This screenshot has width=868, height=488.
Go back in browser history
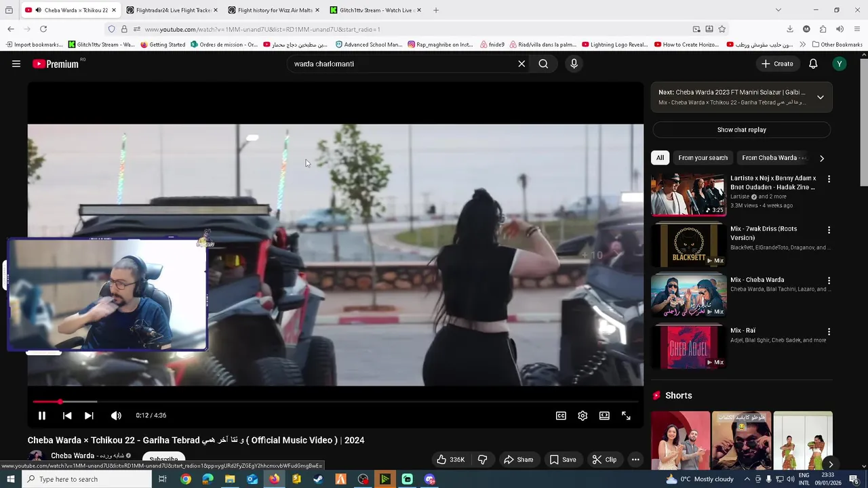[11, 29]
